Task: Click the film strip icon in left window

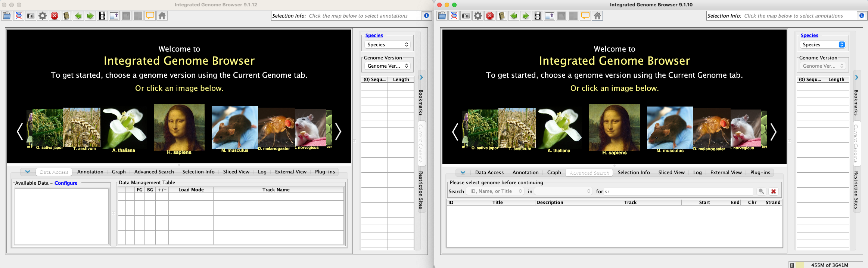Action: point(102,16)
